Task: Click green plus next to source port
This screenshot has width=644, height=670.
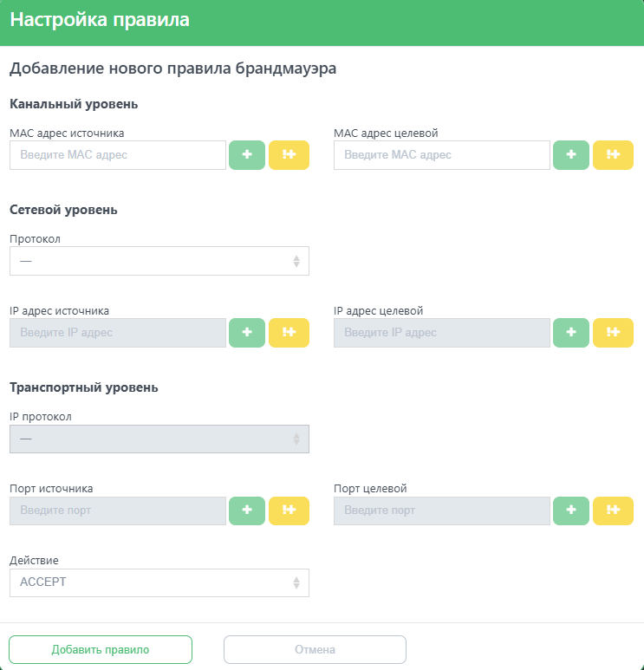Action: point(247,511)
